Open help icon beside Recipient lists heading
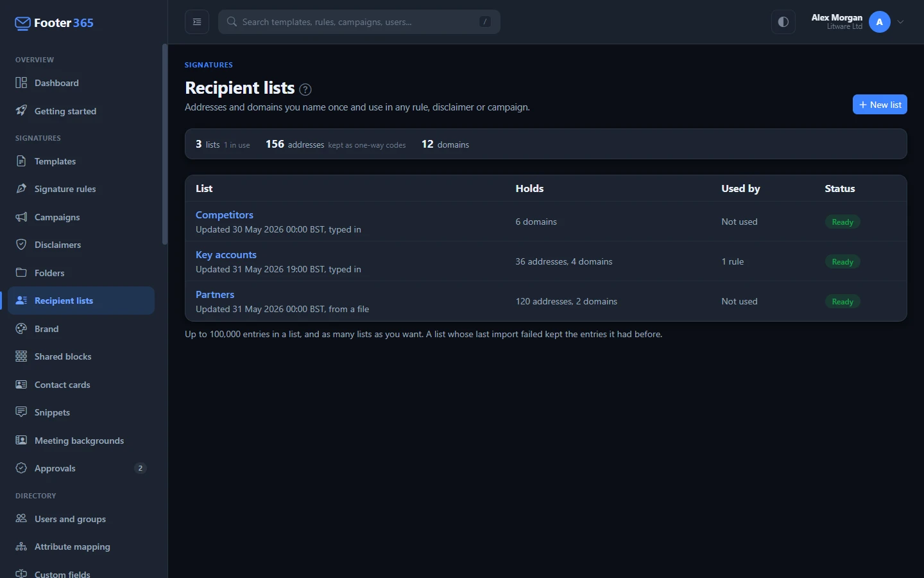The width and height of the screenshot is (924, 578). pos(305,89)
